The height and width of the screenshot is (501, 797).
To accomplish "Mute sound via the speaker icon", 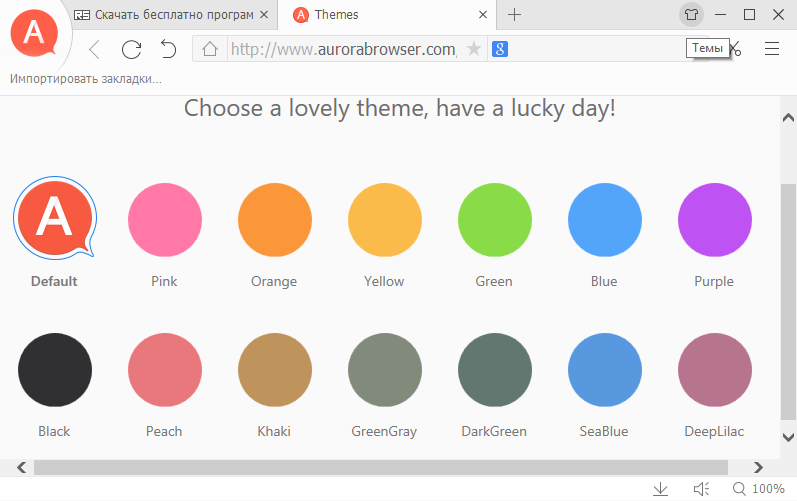I will click(702, 489).
